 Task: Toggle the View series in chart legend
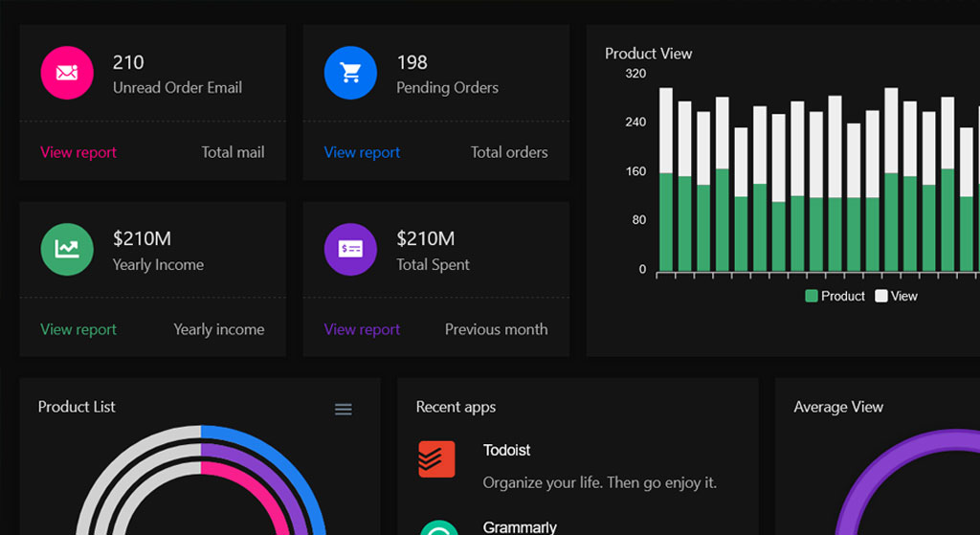pyautogui.click(x=896, y=297)
